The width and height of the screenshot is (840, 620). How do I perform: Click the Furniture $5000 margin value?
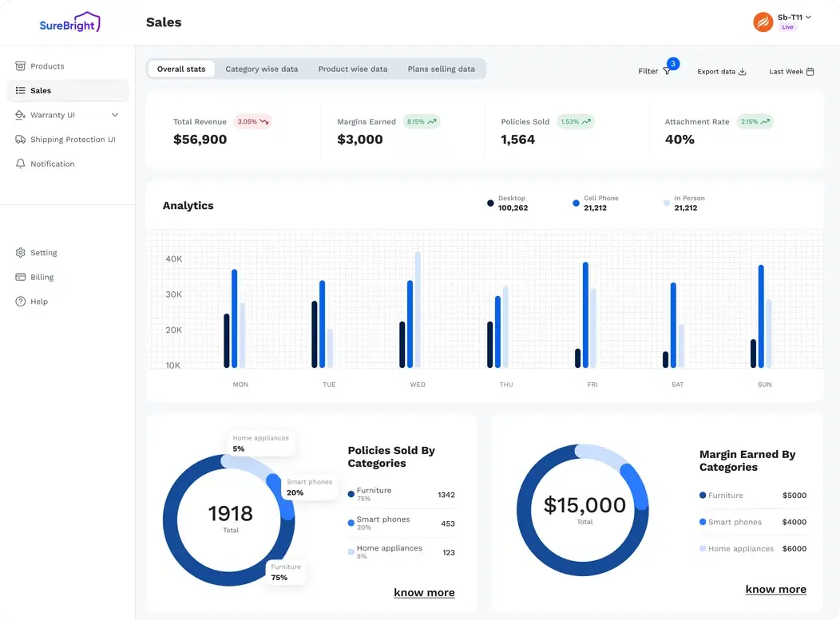[x=794, y=496]
